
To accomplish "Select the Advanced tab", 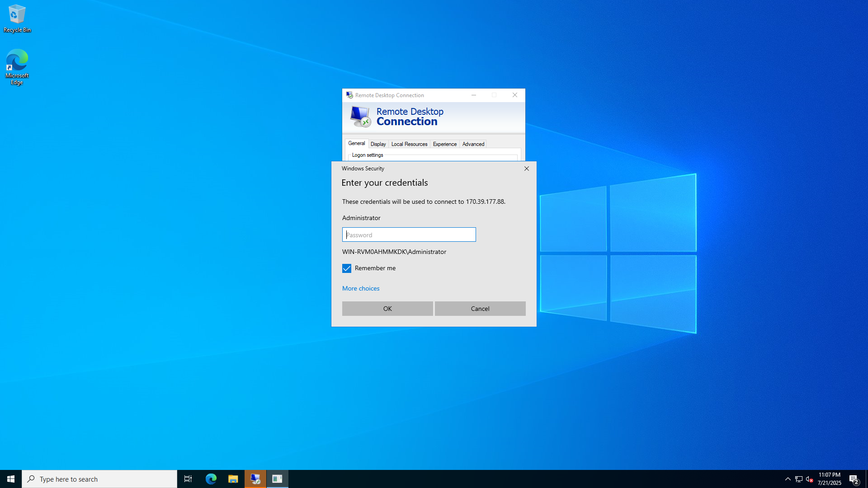I will tap(473, 144).
